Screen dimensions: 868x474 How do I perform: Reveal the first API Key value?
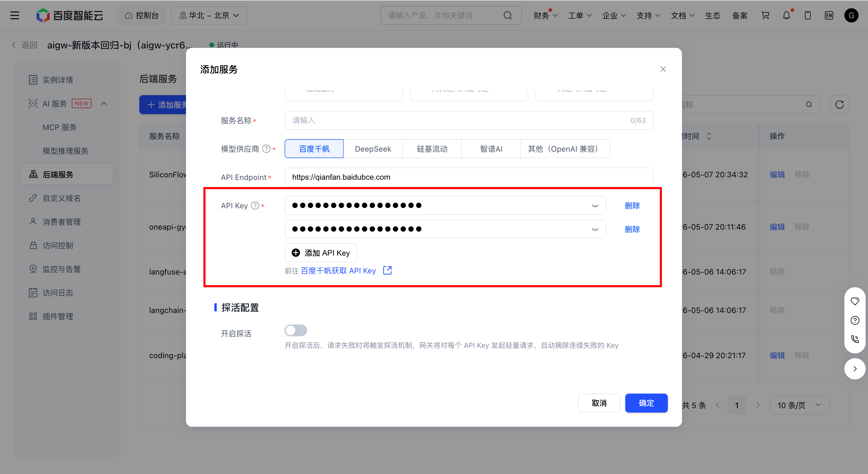point(595,205)
